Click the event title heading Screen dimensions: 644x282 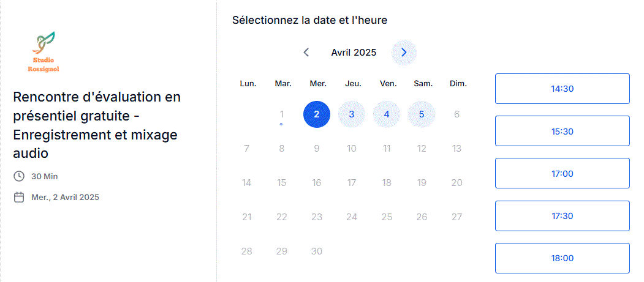[x=97, y=125]
